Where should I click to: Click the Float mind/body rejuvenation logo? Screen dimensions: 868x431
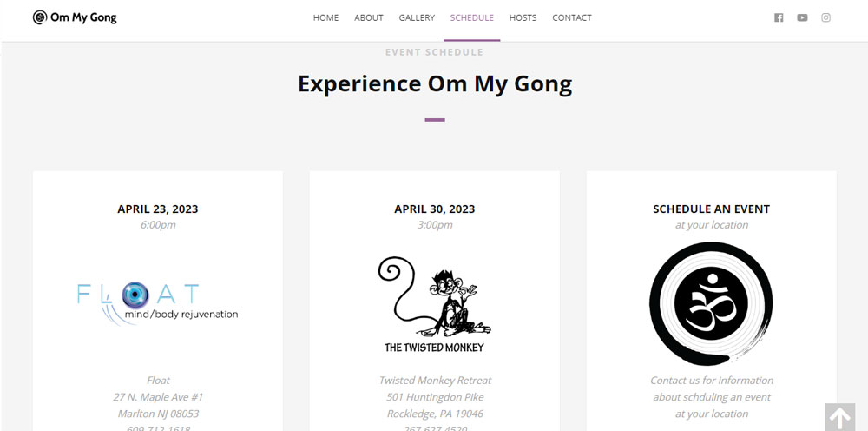tap(158, 303)
